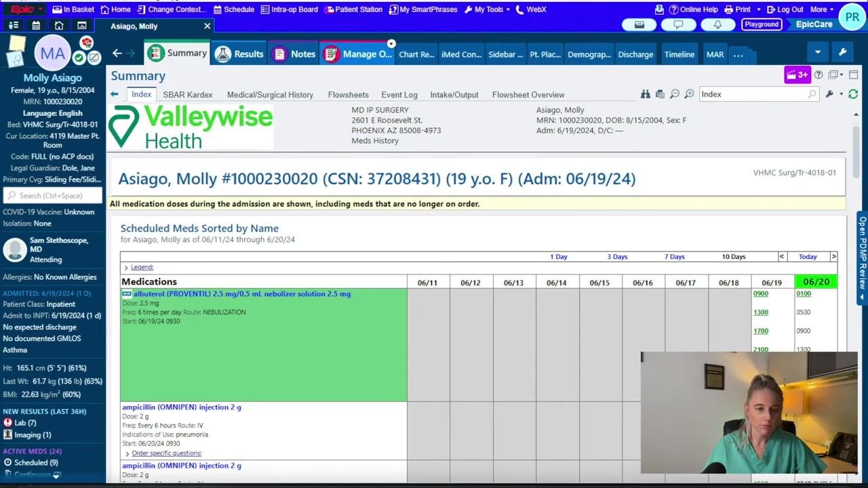Open the 0900 albuterol dose on 06/19
The height and width of the screenshot is (488, 868).
(761, 294)
